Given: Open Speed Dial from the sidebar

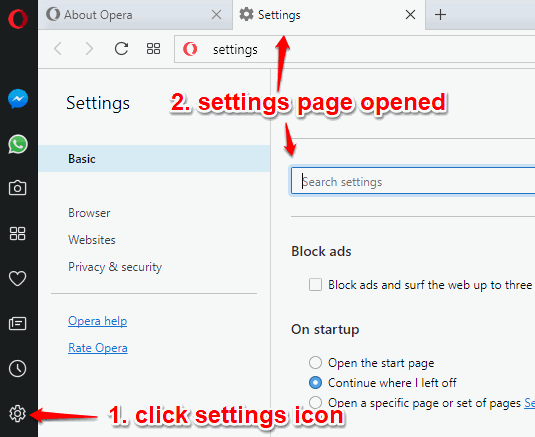Looking at the screenshot, I should (x=17, y=234).
